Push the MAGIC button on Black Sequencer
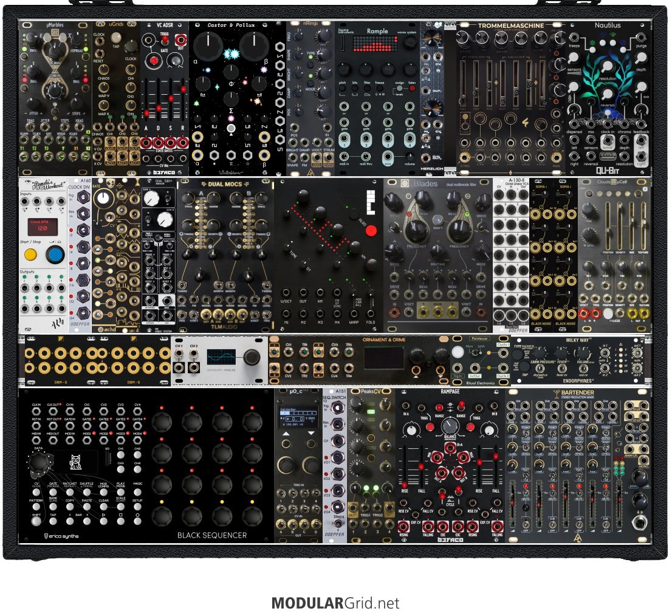The height and width of the screenshot is (616, 672). click(x=137, y=492)
